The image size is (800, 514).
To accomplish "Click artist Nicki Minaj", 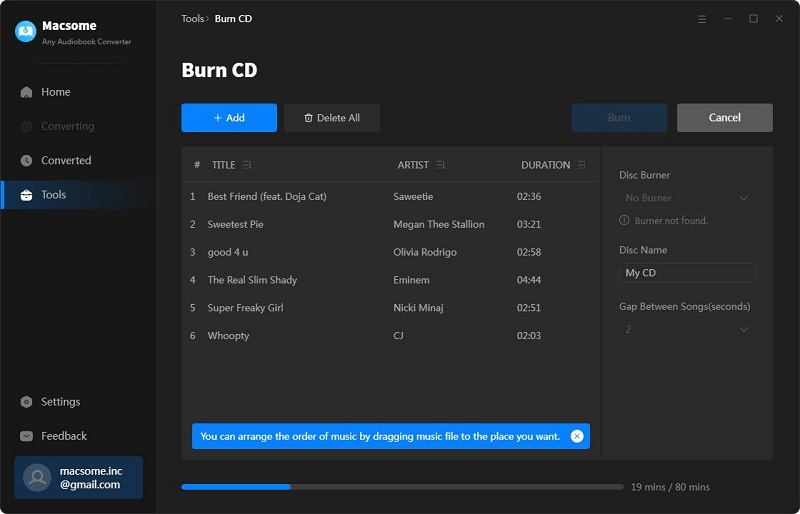I will [x=418, y=308].
